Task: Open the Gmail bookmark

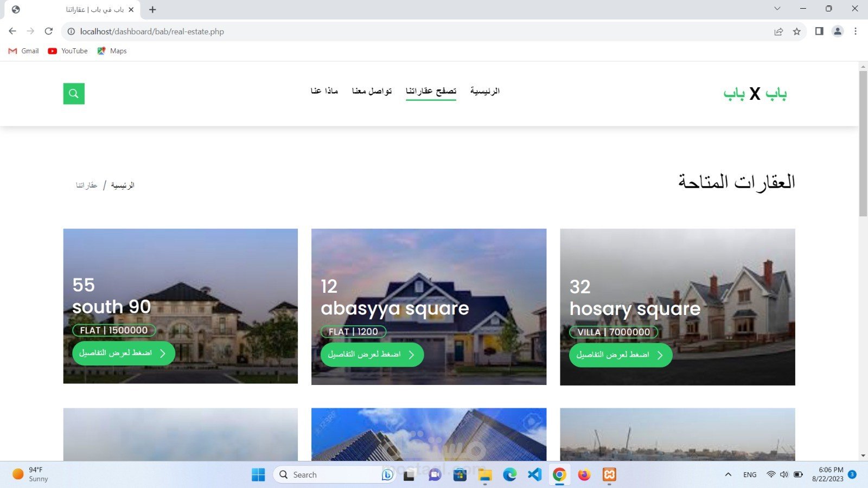Action: click(x=24, y=51)
